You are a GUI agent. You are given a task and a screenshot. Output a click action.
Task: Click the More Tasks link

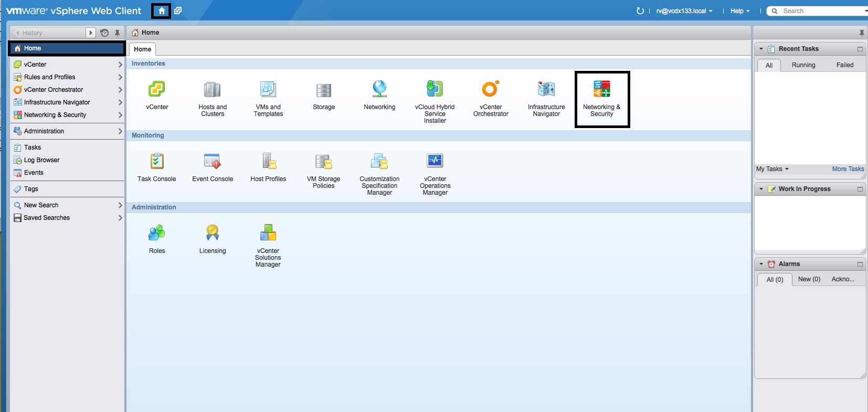[x=848, y=169]
